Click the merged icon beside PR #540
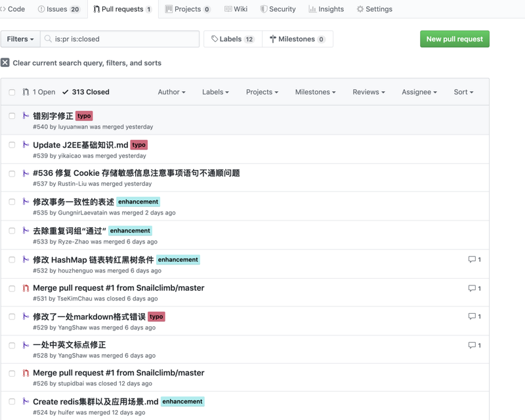525x420 pixels. [x=26, y=115]
